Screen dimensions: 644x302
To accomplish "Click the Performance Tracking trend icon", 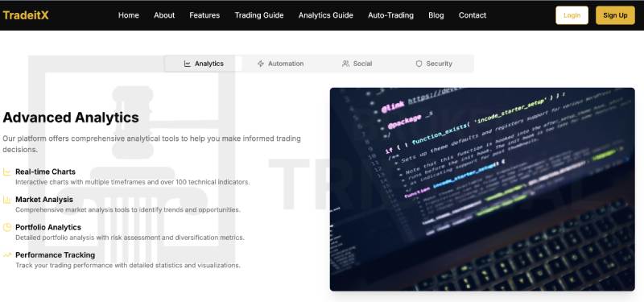I will tap(6, 255).
